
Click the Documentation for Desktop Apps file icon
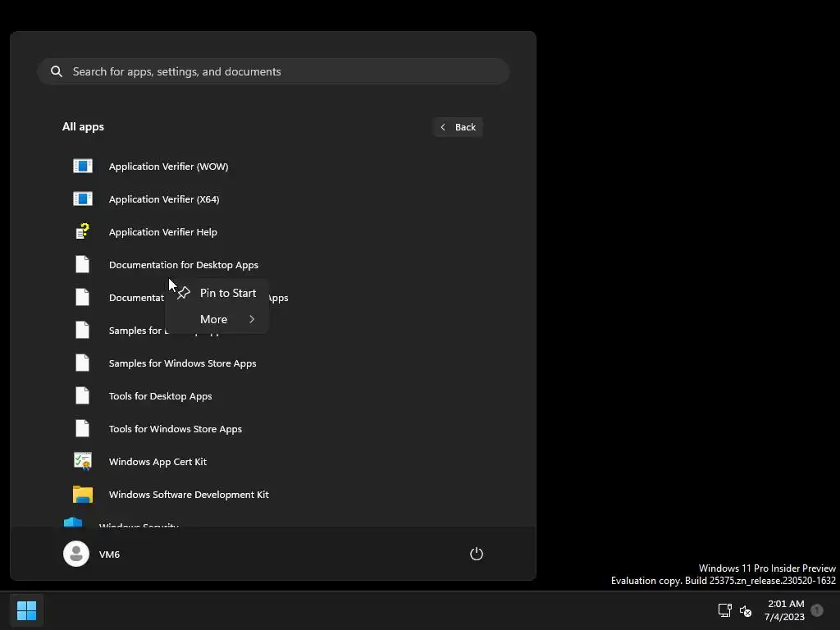[x=83, y=264]
